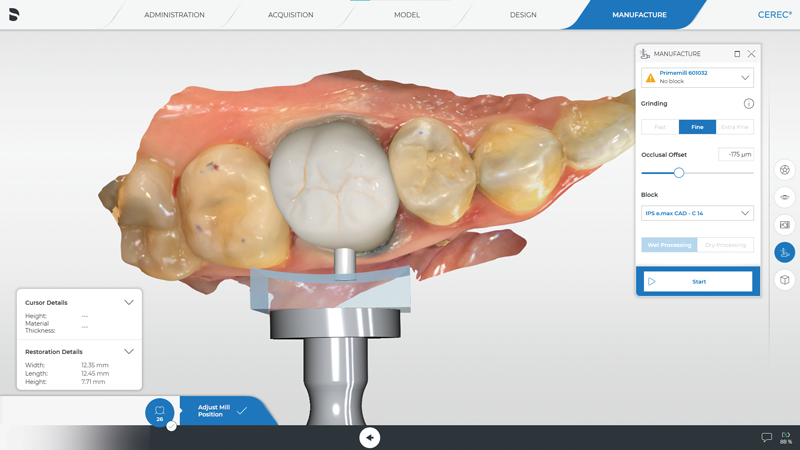The image size is (800, 450).
Task: Collapse the Cursor Details section
Action: pyautogui.click(x=129, y=302)
